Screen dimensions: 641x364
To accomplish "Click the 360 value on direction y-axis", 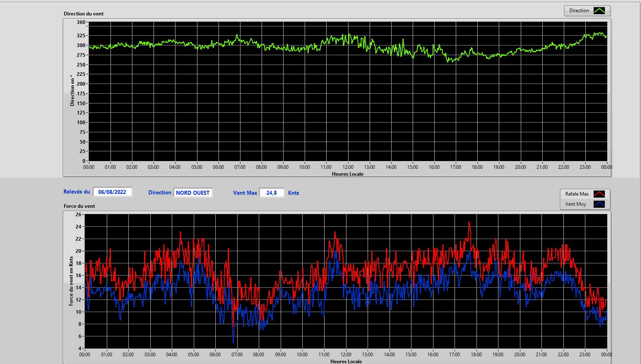I will tap(81, 22).
